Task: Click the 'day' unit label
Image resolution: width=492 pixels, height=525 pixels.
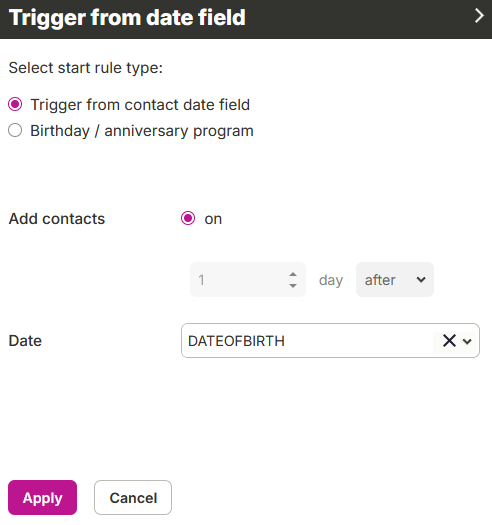Action: [x=331, y=280]
